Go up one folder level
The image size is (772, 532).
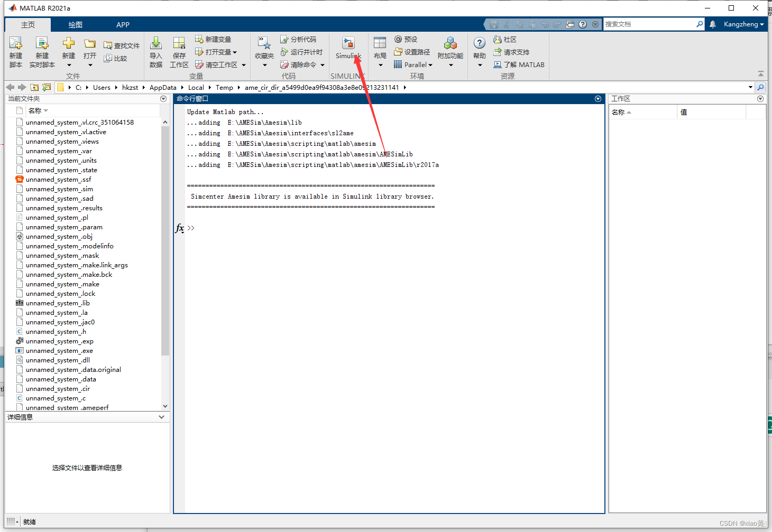(x=34, y=87)
